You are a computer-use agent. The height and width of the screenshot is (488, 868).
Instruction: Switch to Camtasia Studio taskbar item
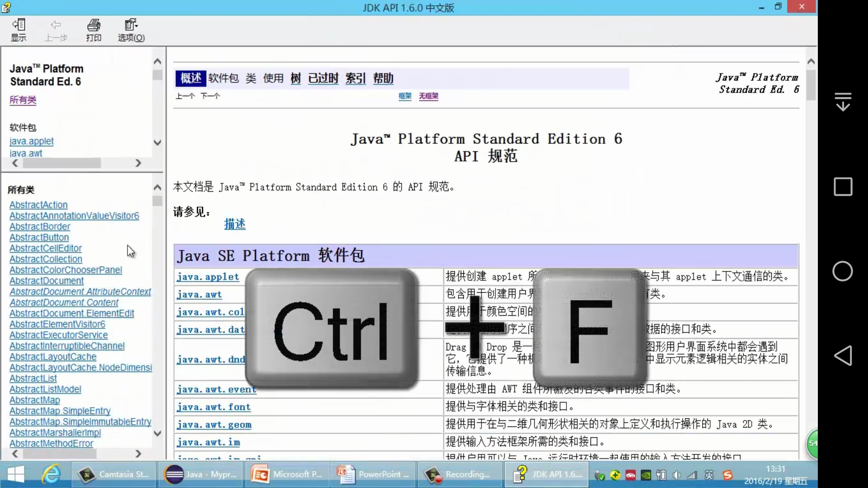pos(114,474)
